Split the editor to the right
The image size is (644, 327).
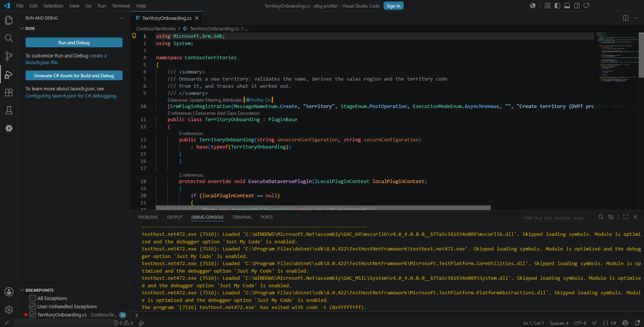[x=626, y=18]
